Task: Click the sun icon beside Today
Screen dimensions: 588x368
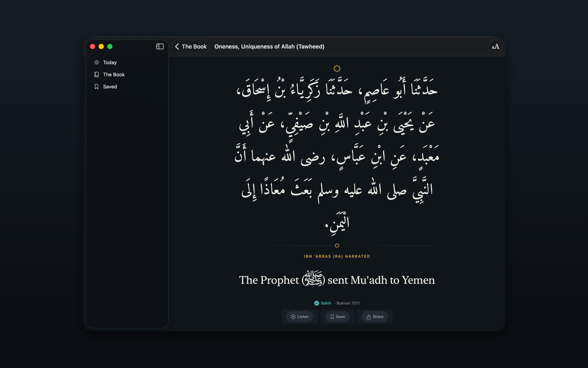Action: 96,62
